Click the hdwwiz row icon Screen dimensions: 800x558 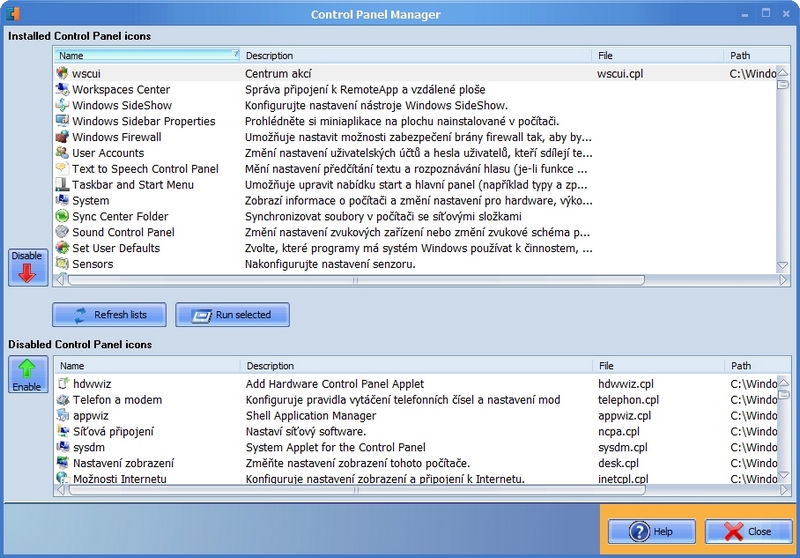(x=63, y=384)
